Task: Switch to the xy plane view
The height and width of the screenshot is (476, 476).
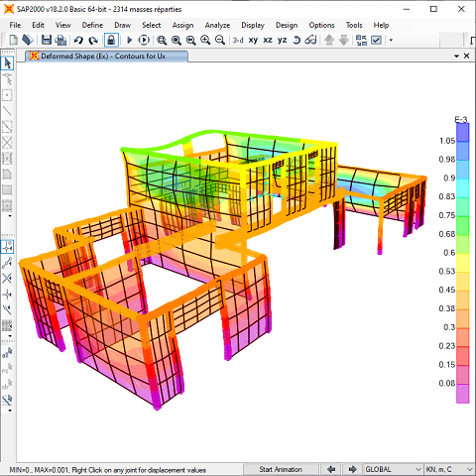Action: 253,40
